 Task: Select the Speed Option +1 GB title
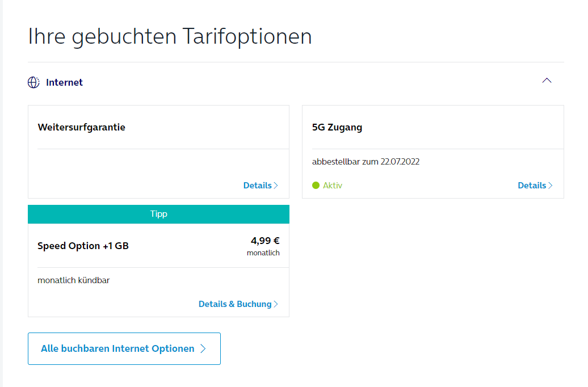[83, 246]
